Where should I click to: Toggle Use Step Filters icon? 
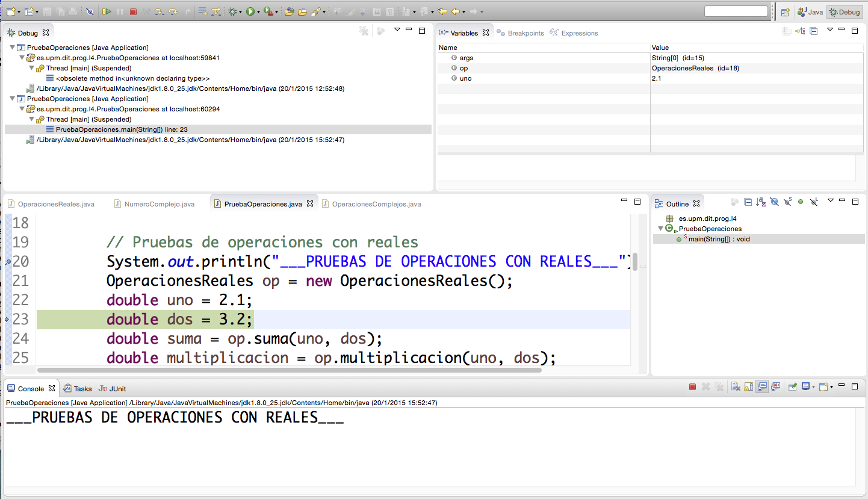coord(215,11)
